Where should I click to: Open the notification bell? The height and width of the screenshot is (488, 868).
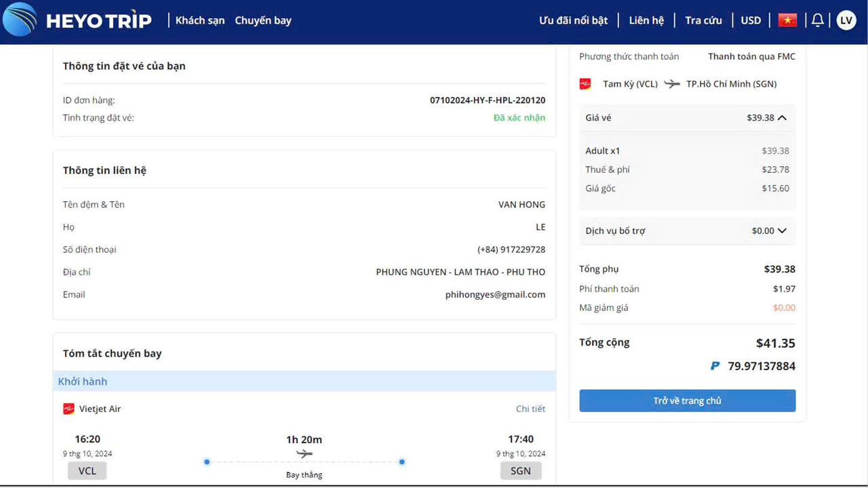[x=817, y=20]
